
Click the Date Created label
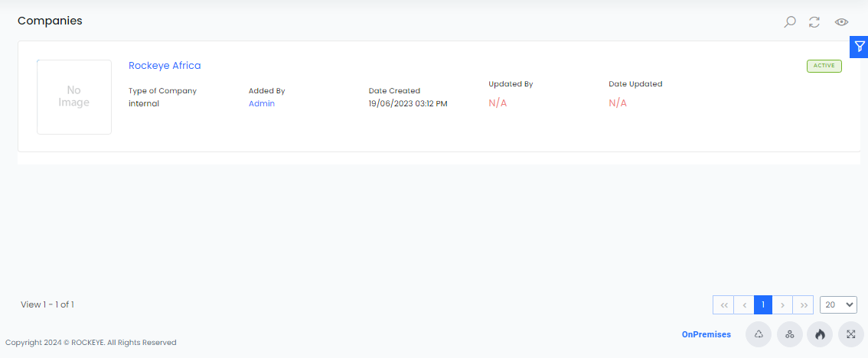[395, 91]
